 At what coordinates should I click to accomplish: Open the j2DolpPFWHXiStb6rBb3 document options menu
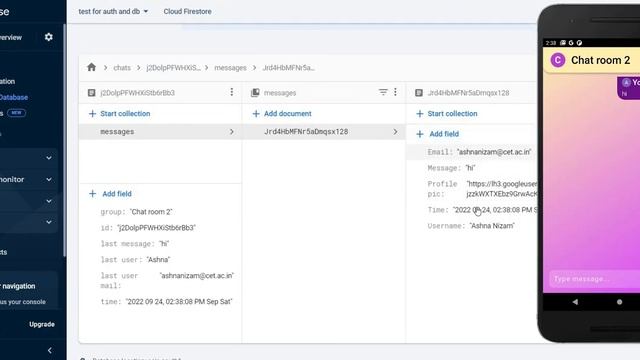[231, 92]
